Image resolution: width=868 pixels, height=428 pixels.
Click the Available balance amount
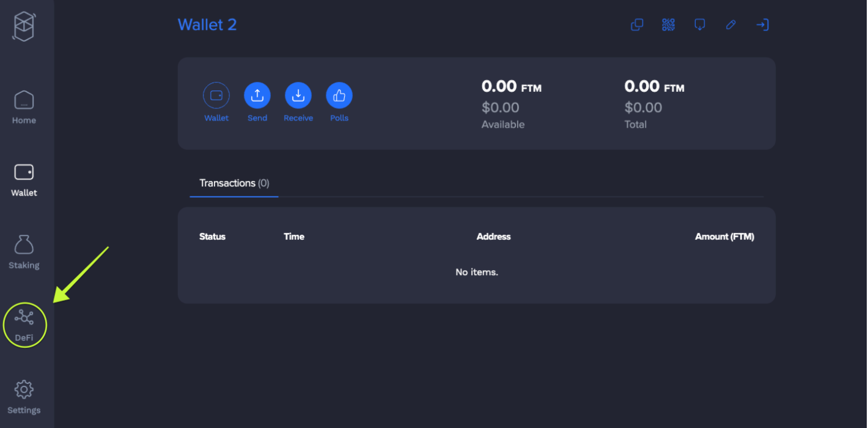tap(511, 87)
